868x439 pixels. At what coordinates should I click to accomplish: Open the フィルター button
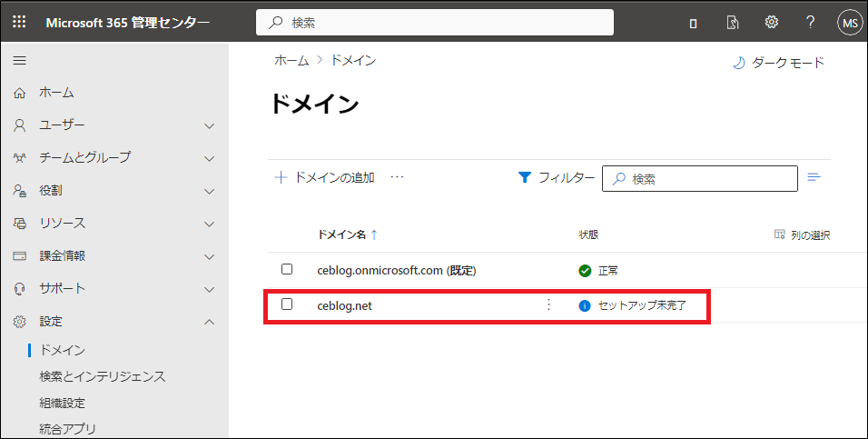[557, 177]
